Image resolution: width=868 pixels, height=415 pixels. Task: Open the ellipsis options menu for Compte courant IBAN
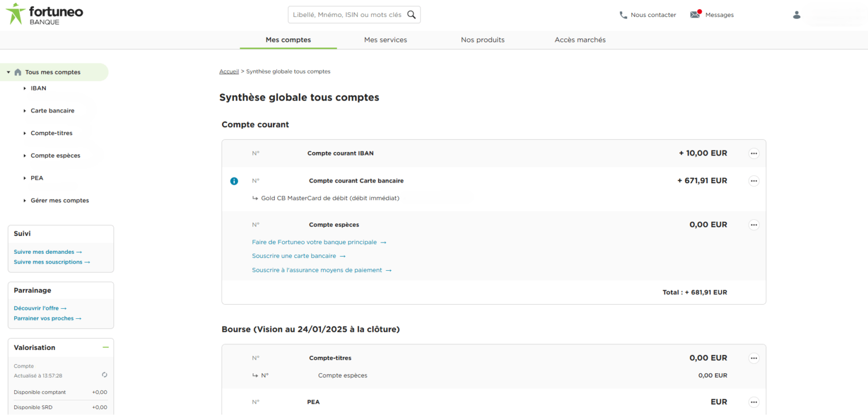point(754,153)
